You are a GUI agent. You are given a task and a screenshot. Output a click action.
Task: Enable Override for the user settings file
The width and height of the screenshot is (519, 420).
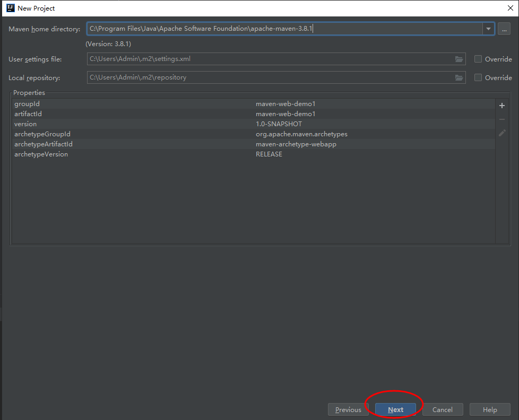(478, 59)
